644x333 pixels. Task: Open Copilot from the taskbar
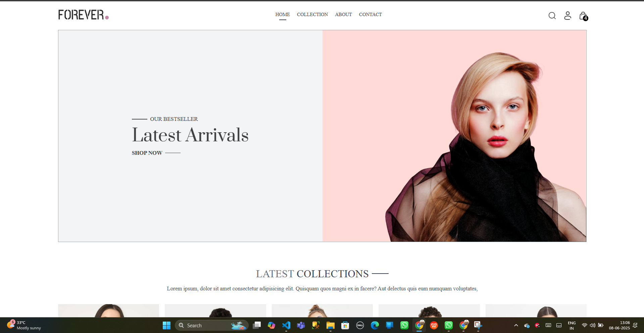point(271,325)
